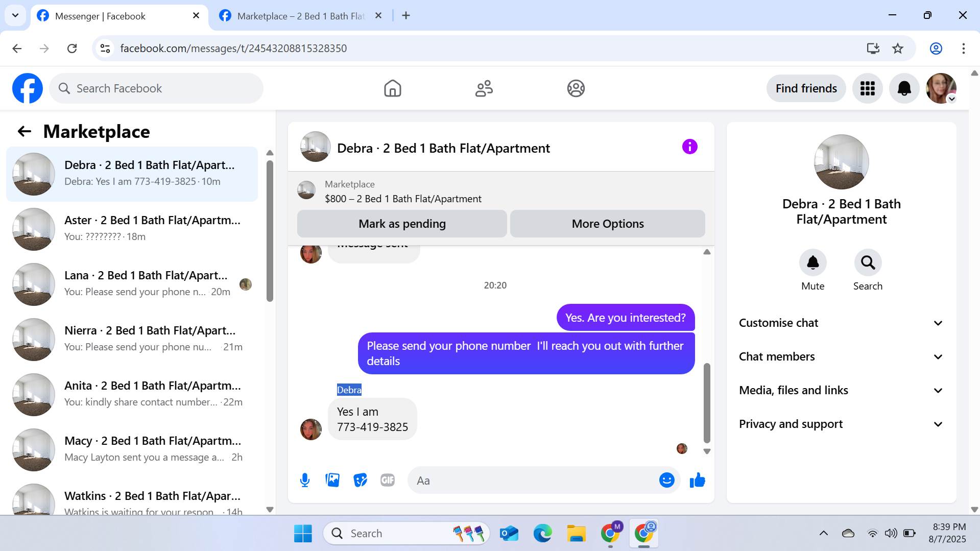Reload the page

(x=72, y=49)
